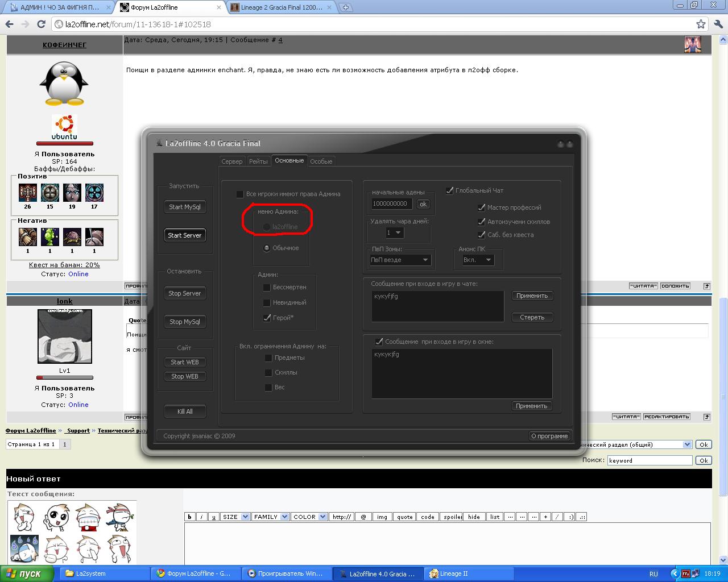
Task: Click the 'О программе' button
Action: (549, 436)
